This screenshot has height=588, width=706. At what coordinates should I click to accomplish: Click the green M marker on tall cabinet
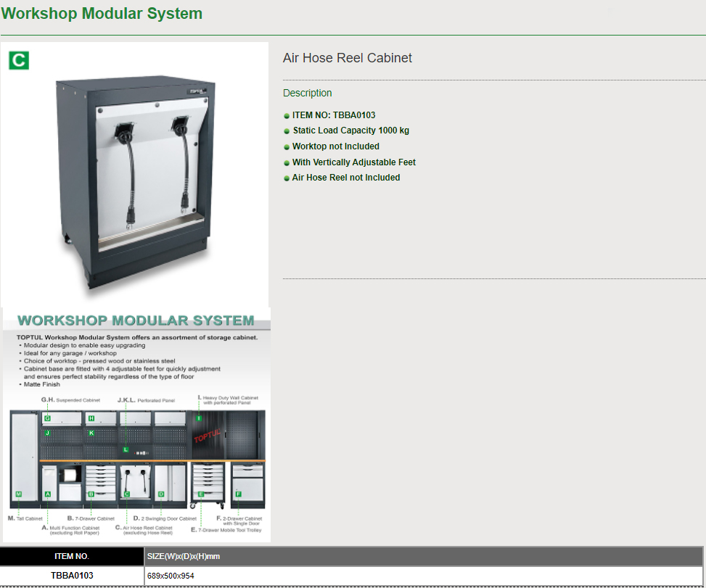pos(18,494)
